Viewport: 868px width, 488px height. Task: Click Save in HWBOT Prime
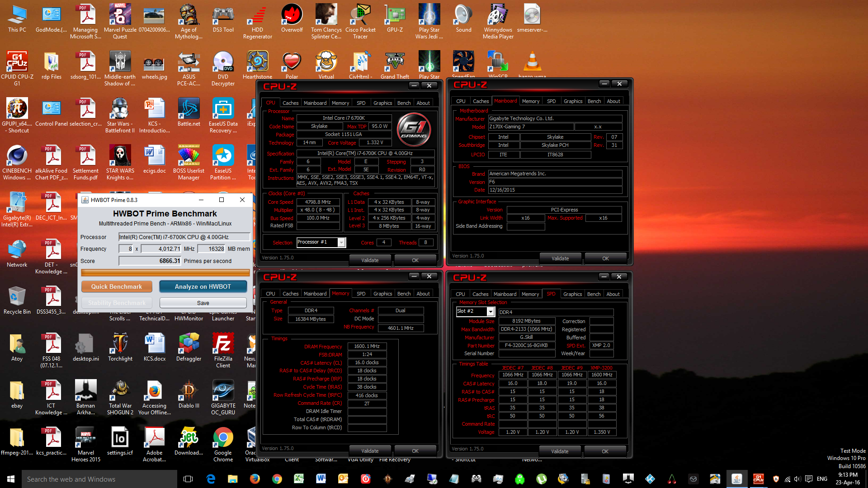coord(203,303)
